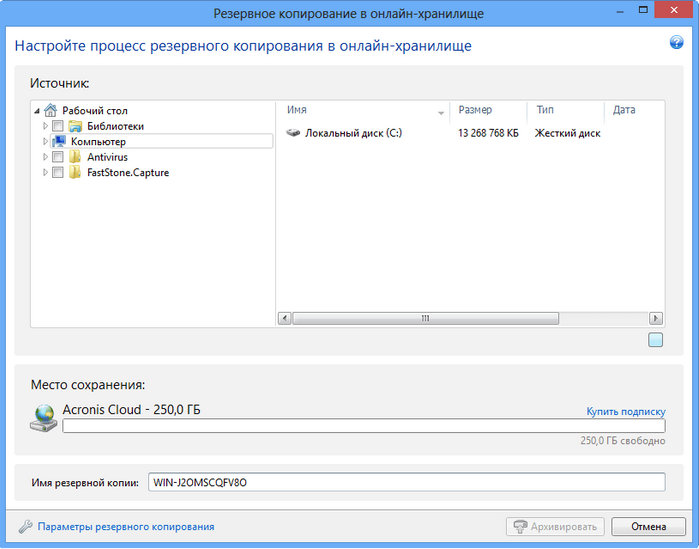Click the scroll right arrow in file list
This screenshot has width=699, height=549.
coord(655,319)
